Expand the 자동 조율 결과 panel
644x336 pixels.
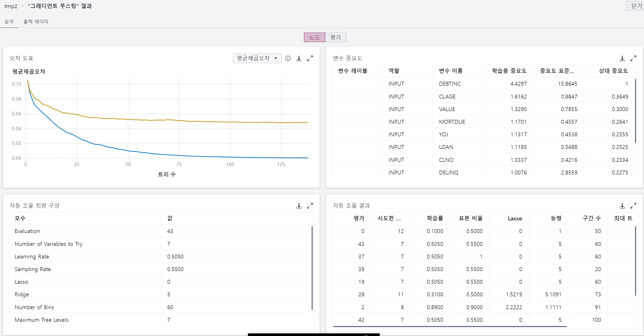click(x=633, y=206)
